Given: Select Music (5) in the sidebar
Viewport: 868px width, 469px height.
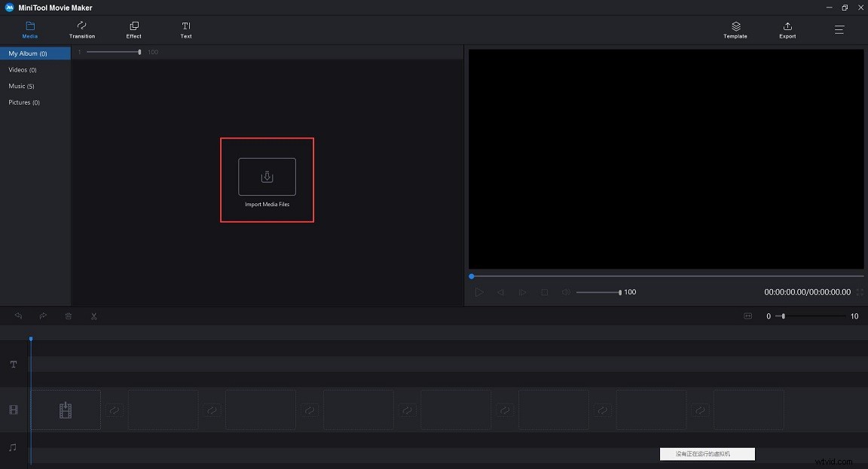Looking at the screenshot, I should (22, 86).
